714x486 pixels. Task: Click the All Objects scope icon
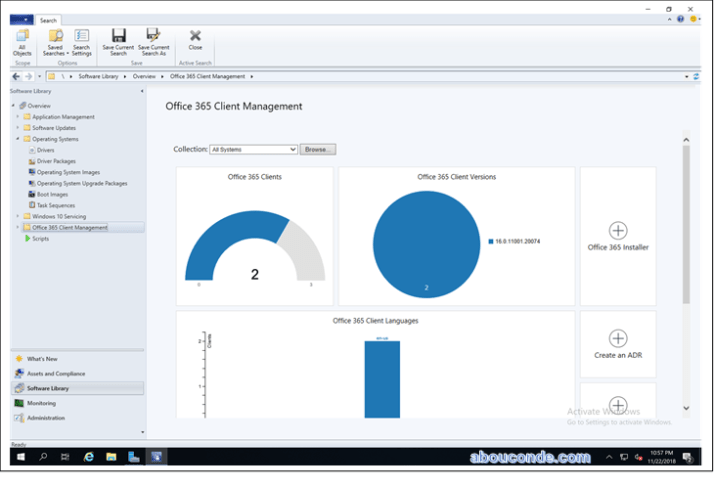(x=22, y=41)
